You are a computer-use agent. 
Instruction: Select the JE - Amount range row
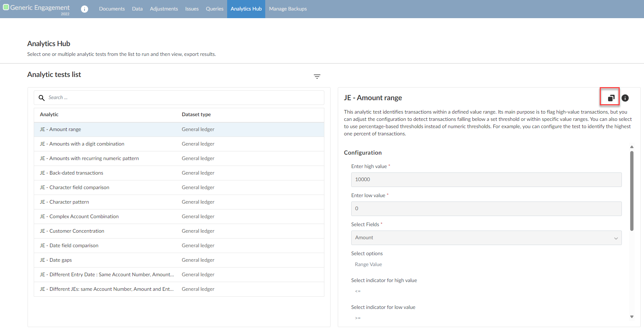click(x=179, y=130)
